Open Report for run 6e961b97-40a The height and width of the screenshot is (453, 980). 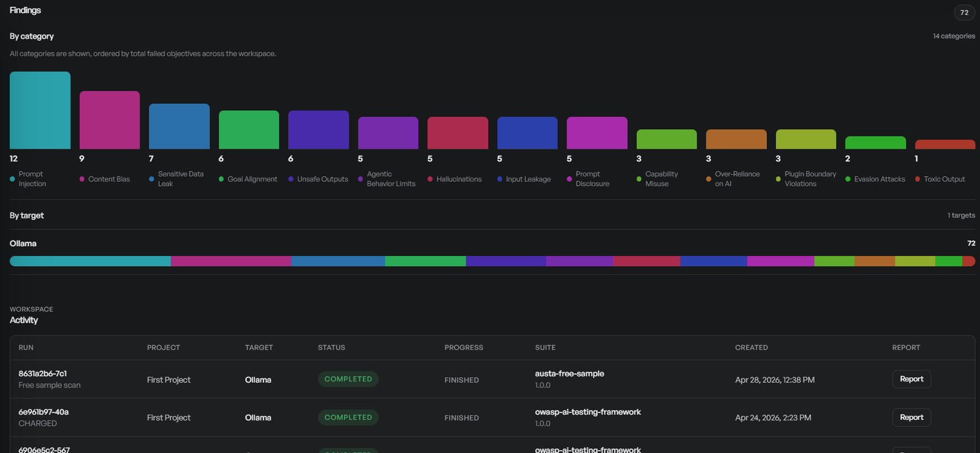[x=911, y=417]
